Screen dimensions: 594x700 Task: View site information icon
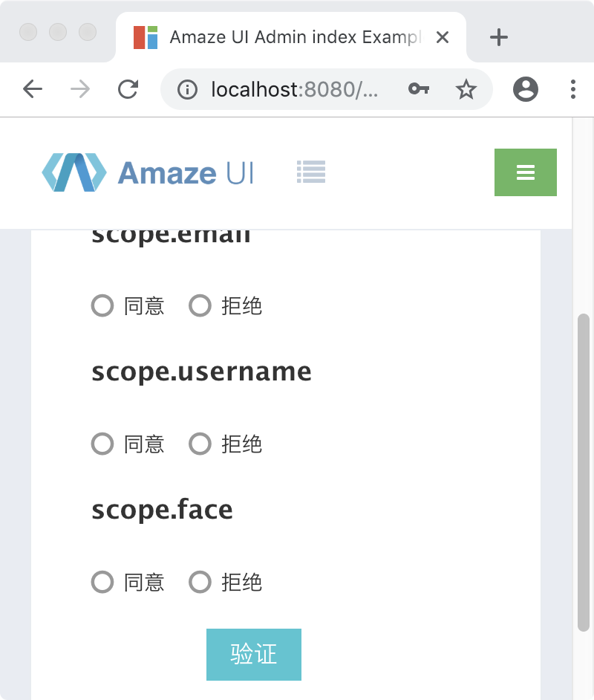point(188,90)
